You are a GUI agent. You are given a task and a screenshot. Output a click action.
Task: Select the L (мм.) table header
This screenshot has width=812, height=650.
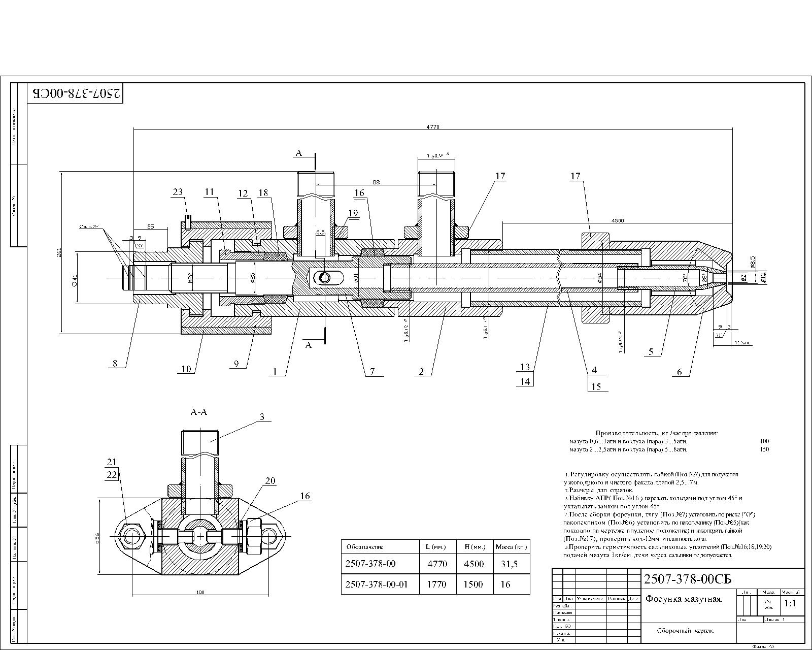[436, 547]
